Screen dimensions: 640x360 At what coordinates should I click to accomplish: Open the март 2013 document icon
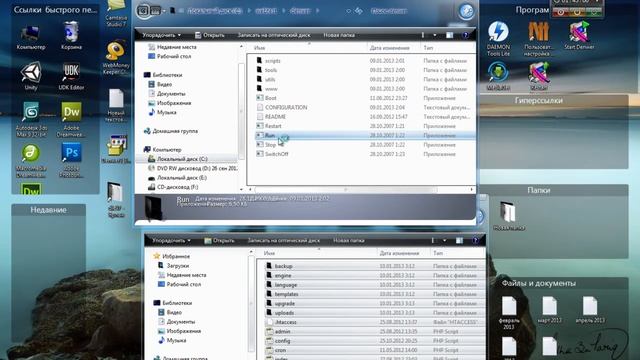(549, 310)
